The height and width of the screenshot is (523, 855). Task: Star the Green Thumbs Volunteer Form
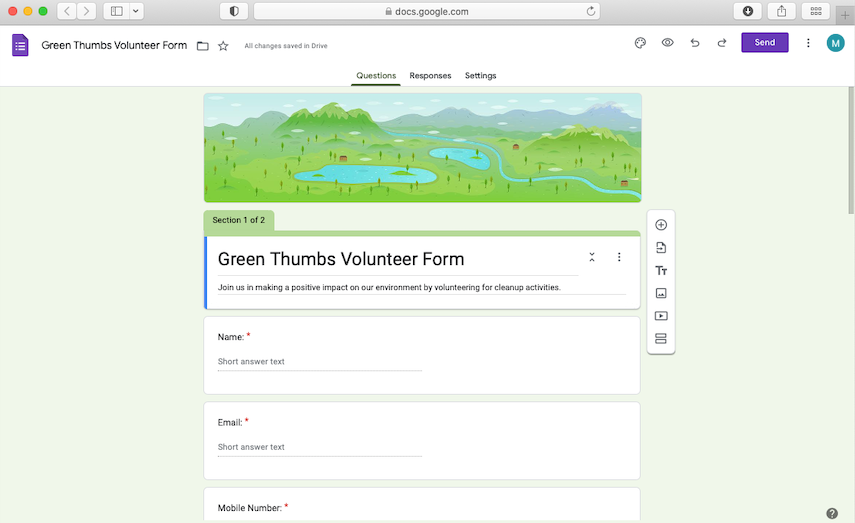223,46
